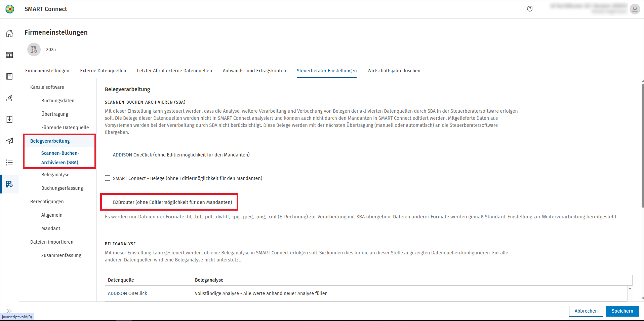This screenshot has width=644, height=321.
Task: Open Buchungserfassung tree entry
Action: click(x=62, y=188)
